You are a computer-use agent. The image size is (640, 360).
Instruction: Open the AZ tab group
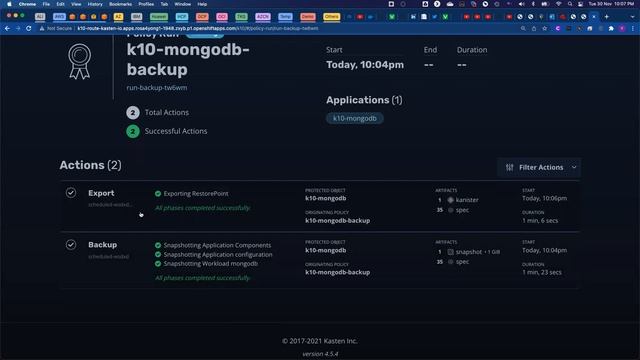click(x=118, y=17)
